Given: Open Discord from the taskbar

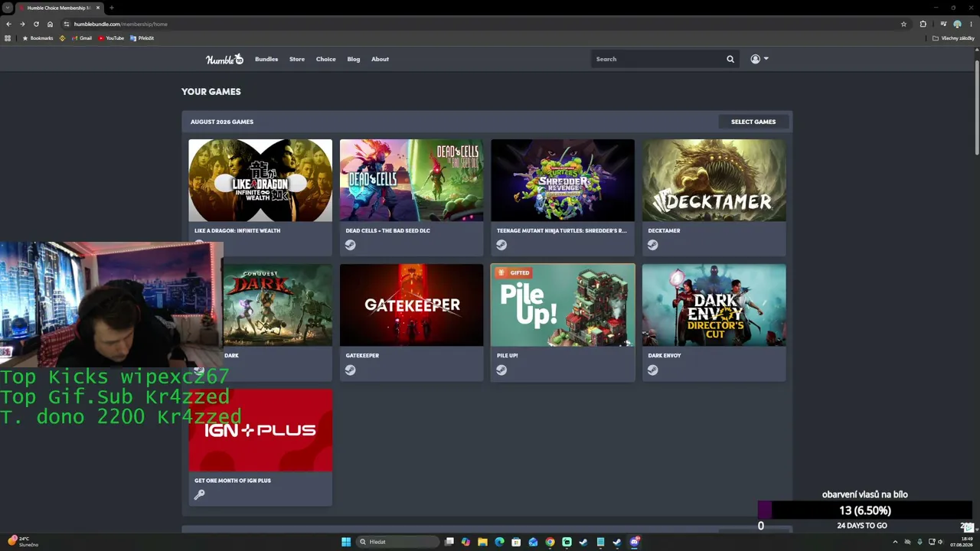Looking at the screenshot, I should 635,542.
